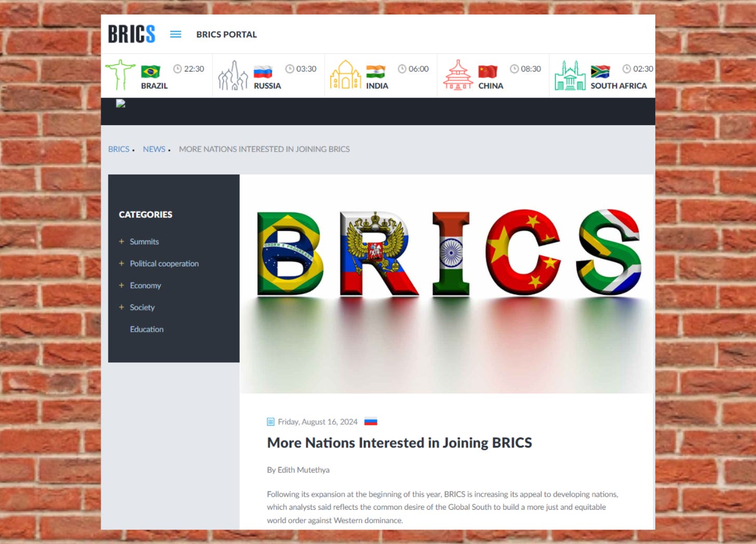
Task: Expand the Summits category plus sign
Action: (x=122, y=241)
